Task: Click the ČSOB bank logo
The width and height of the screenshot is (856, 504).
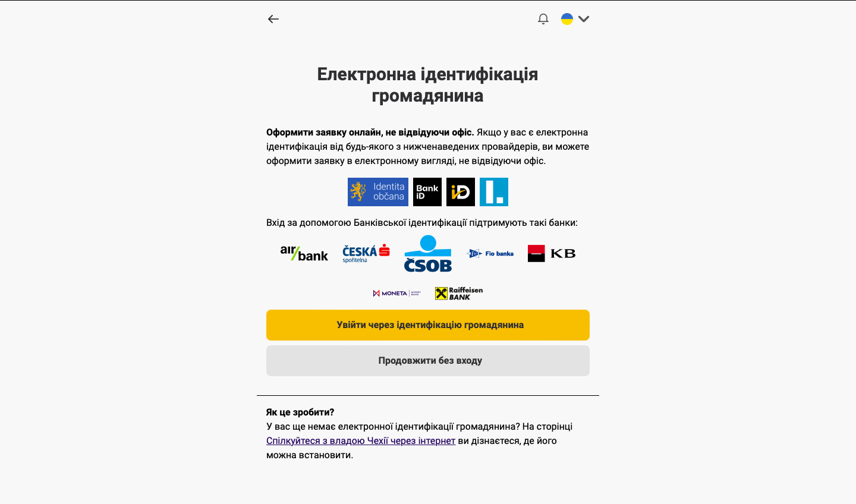Action: [428, 254]
